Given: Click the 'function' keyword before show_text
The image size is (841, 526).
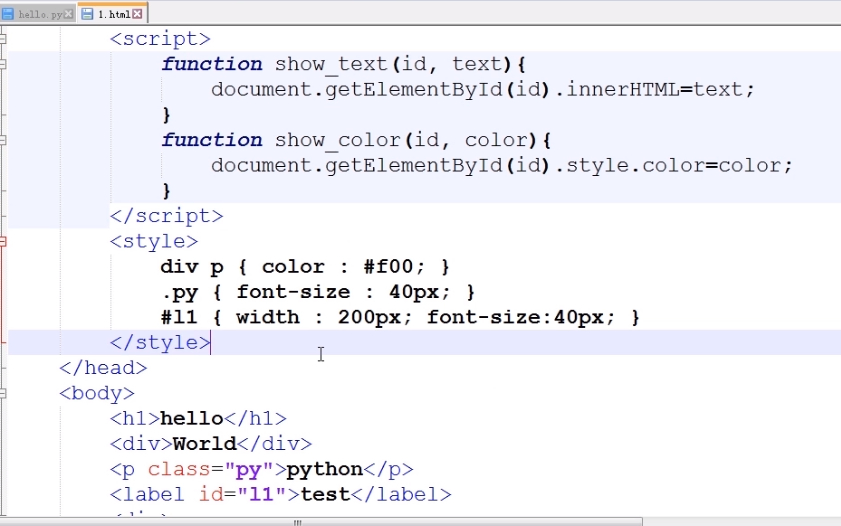Looking at the screenshot, I should click(211, 64).
